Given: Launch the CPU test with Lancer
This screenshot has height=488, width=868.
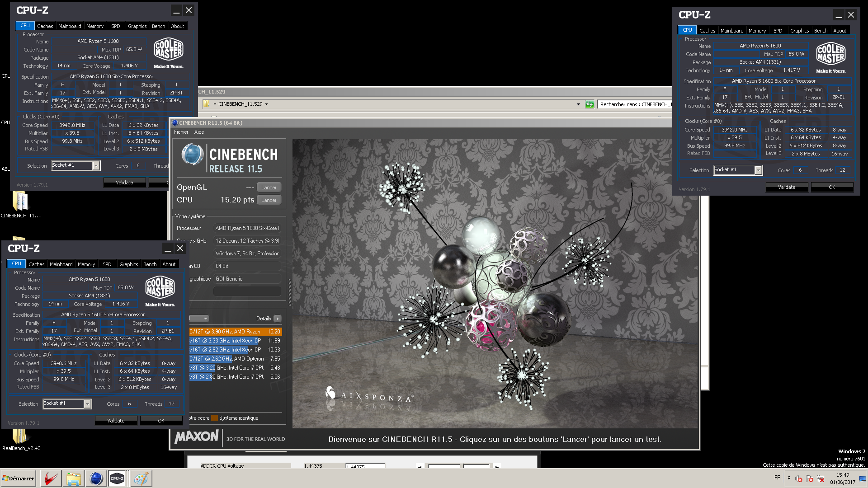Looking at the screenshot, I should pos(269,200).
